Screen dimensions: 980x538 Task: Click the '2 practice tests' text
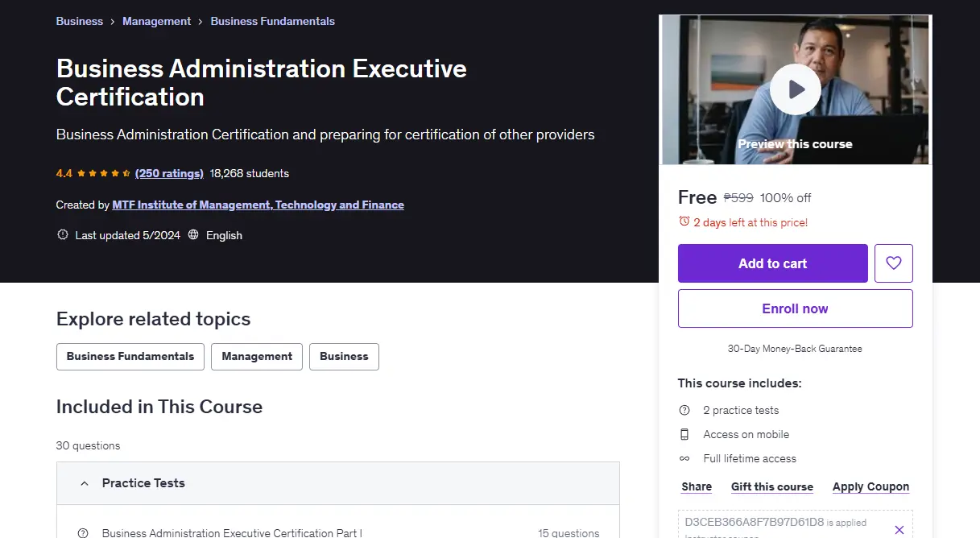click(741, 410)
